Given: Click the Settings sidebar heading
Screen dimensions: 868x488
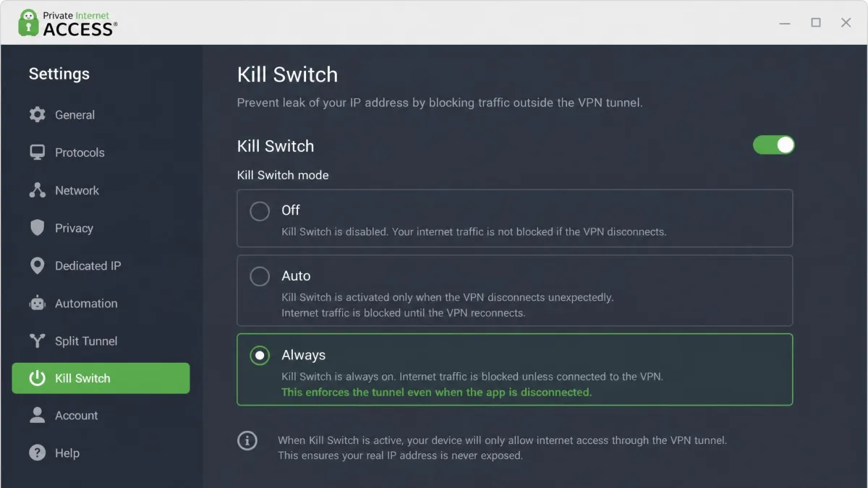Looking at the screenshot, I should point(59,74).
